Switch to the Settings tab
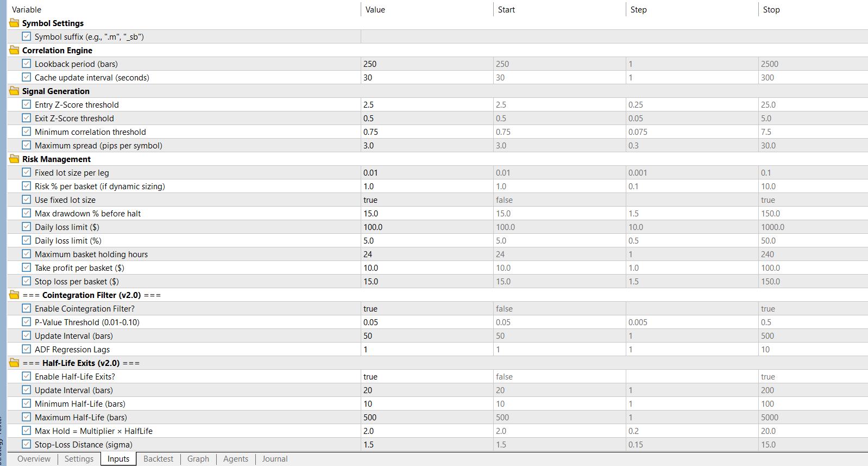The width and height of the screenshot is (868, 466). [79, 459]
